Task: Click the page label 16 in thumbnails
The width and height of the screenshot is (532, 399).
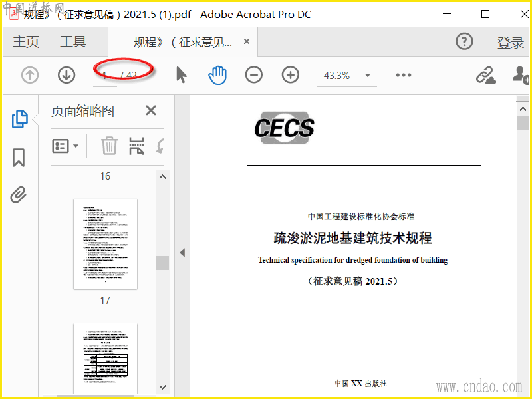Action: coord(105,176)
